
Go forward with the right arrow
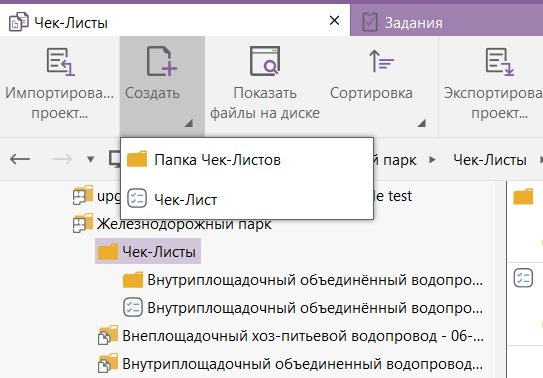[x=62, y=159]
